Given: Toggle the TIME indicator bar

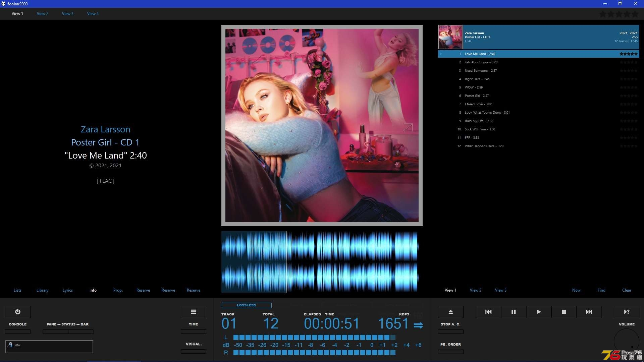Looking at the screenshot, I should pos(194,332).
